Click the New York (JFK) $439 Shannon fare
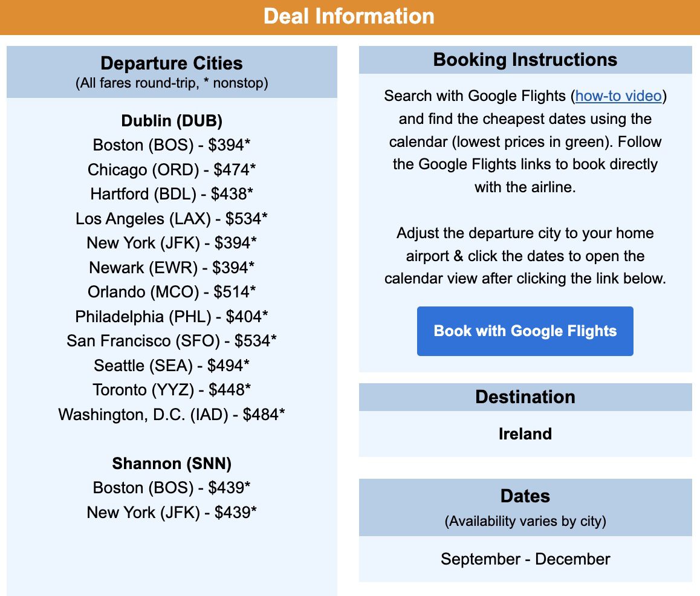Viewport: 700px width, 596px height. point(172,513)
